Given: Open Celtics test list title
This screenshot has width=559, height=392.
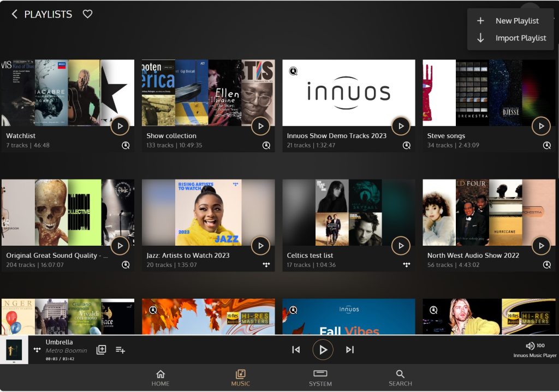Looking at the screenshot, I should 310,255.
